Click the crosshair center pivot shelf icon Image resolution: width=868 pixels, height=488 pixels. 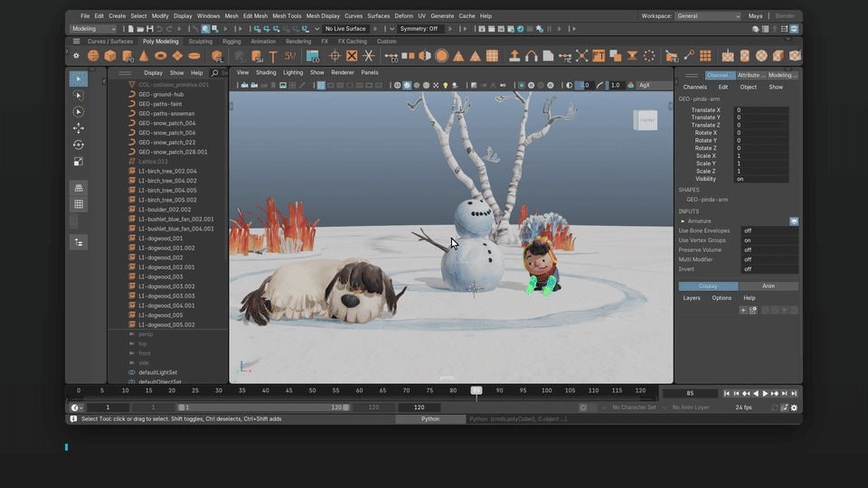point(335,55)
